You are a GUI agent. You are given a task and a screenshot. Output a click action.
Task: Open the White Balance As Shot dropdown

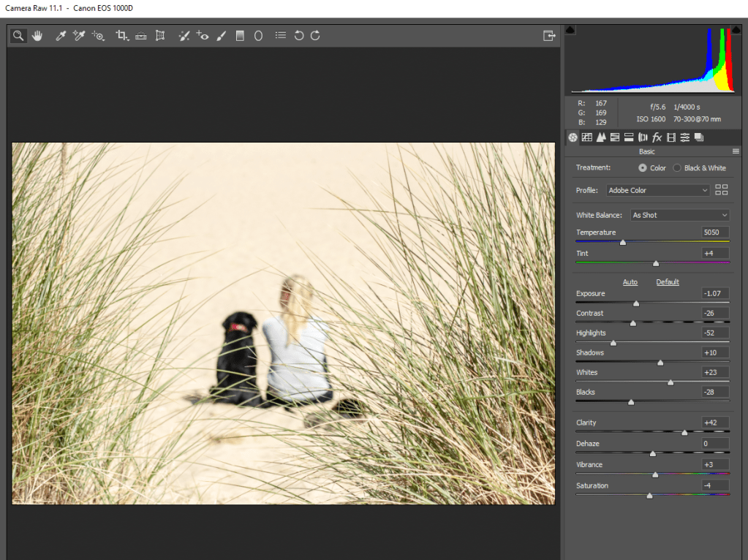click(680, 215)
